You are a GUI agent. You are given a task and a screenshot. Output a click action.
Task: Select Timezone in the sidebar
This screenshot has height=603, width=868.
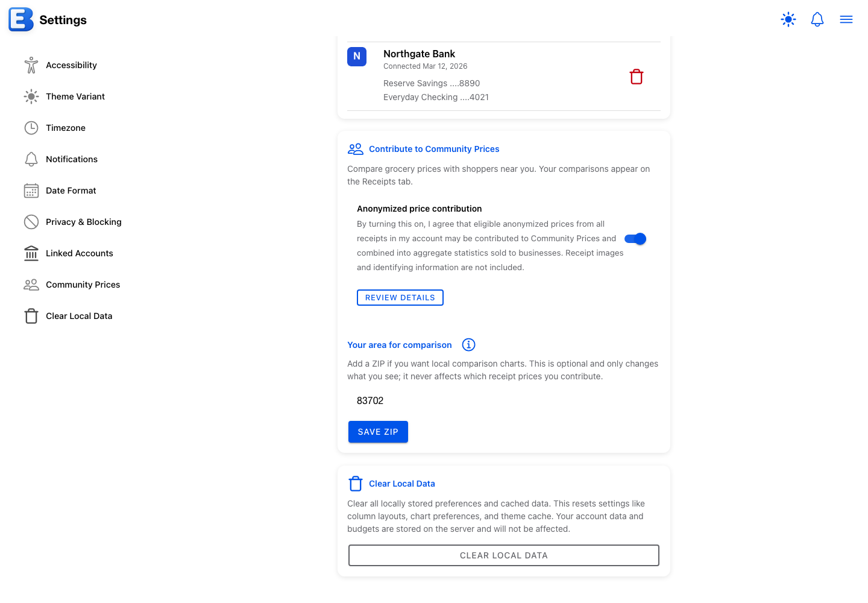pos(66,128)
